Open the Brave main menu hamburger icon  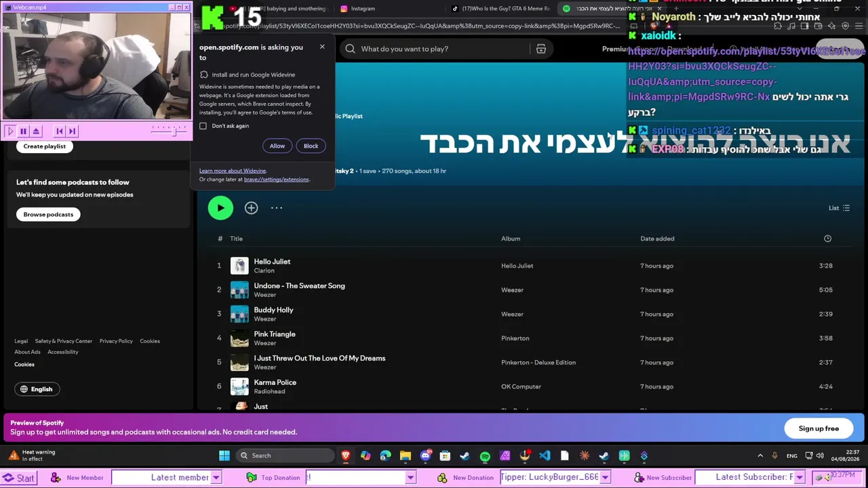[859, 26]
